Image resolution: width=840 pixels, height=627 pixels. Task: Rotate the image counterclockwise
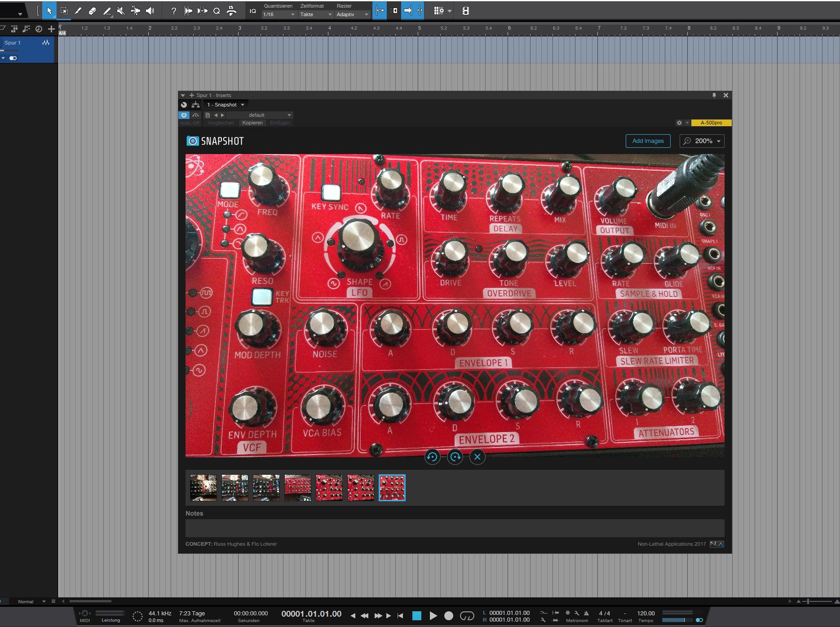(x=432, y=457)
